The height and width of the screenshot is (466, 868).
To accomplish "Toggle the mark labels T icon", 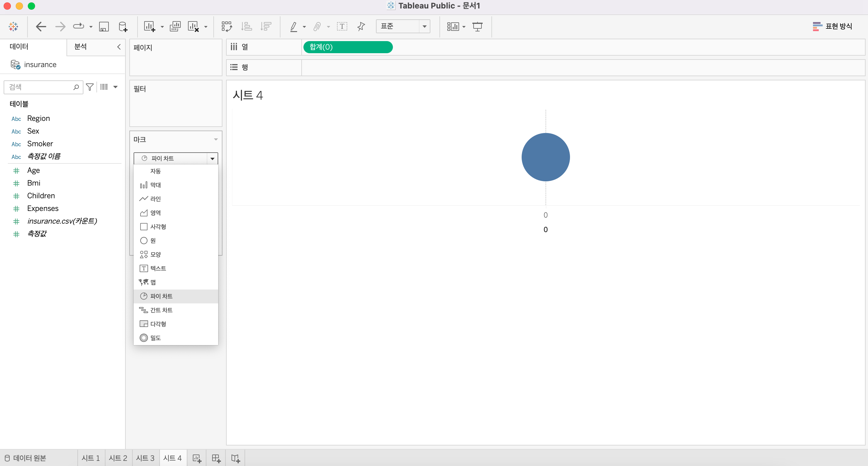I will (342, 26).
